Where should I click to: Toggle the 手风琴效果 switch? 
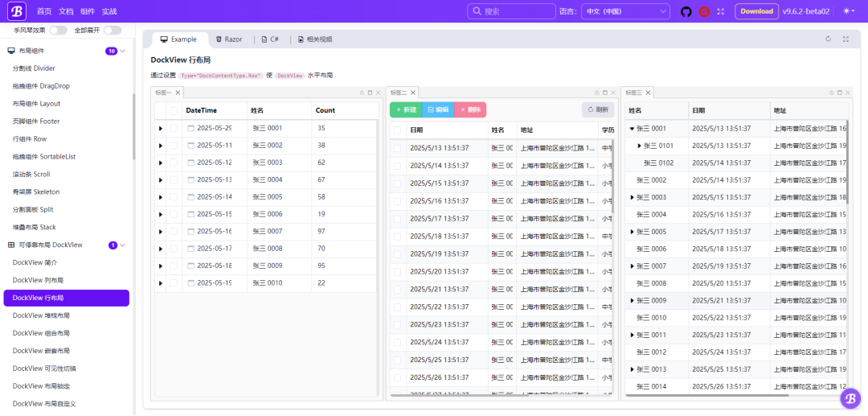click(x=58, y=30)
